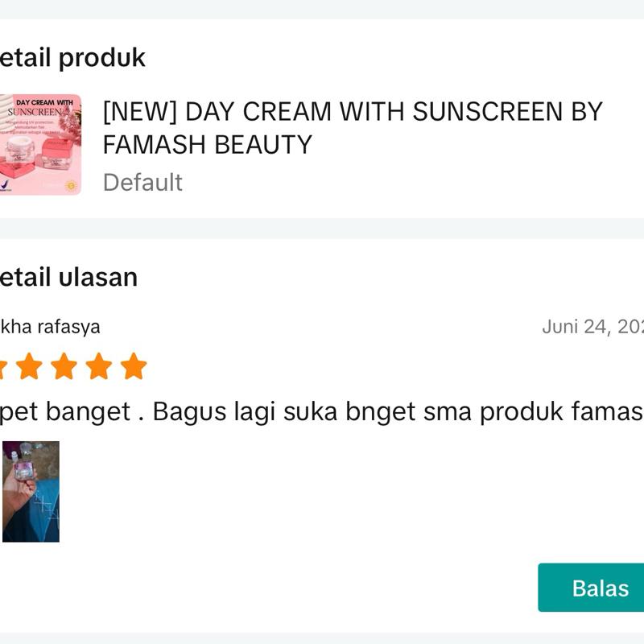Select the Default variant label
The width and height of the screenshot is (644, 644).
(142, 183)
